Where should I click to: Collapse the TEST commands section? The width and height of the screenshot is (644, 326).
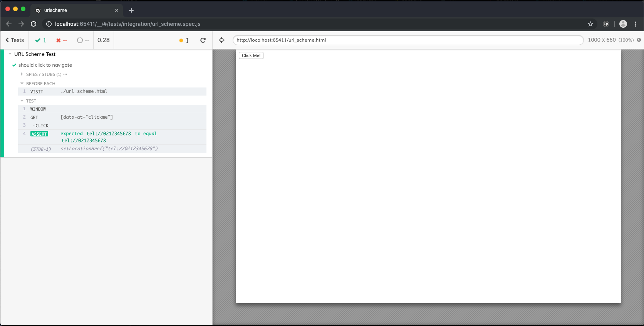(29, 101)
